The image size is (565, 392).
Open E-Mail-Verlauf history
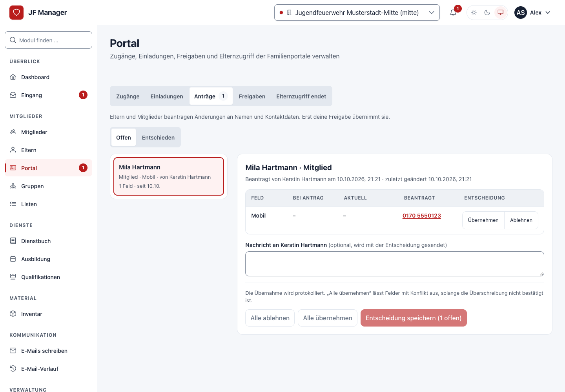coord(48,369)
